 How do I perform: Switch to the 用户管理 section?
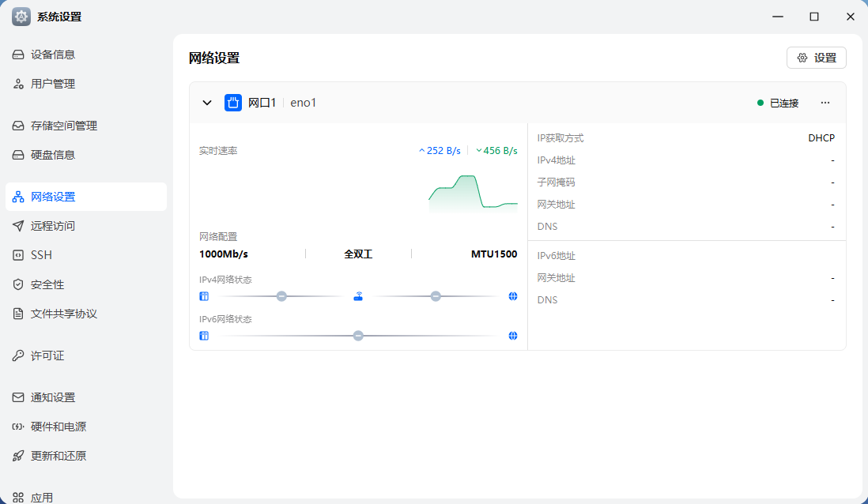coord(49,83)
